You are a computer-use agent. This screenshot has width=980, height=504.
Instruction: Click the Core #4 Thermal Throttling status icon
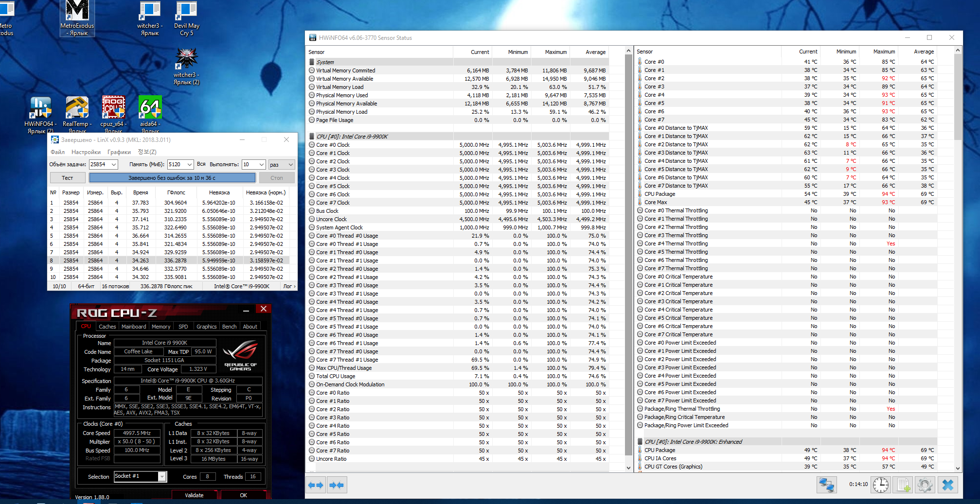tap(640, 243)
